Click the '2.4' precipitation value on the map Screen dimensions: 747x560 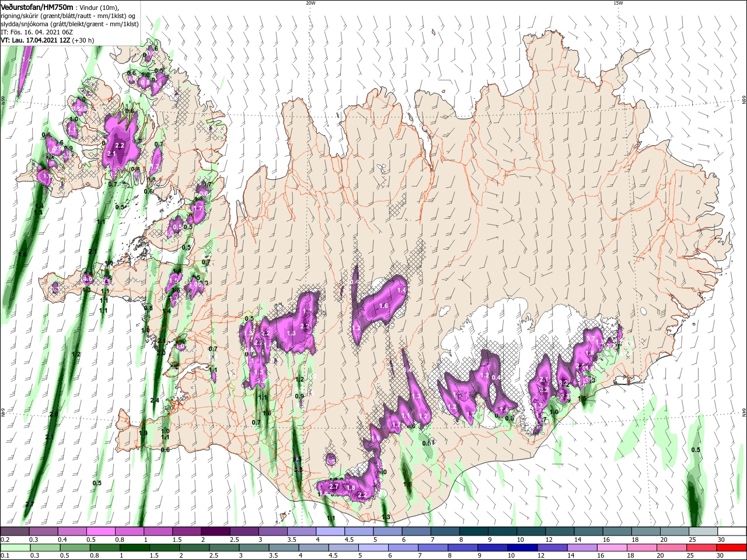click(x=155, y=400)
